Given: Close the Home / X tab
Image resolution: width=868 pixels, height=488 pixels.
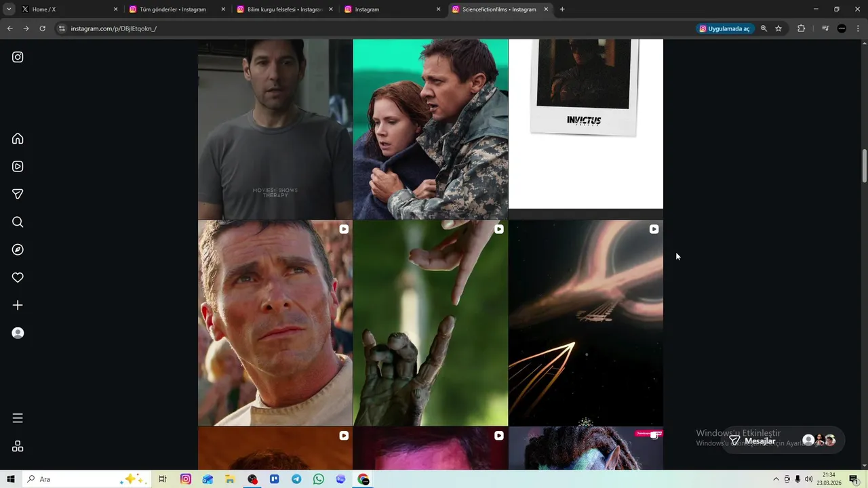Looking at the screenshot, I should 115,9.
